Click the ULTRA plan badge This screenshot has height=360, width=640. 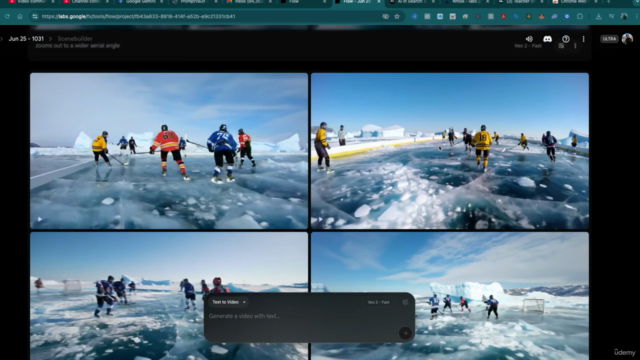[609, 39]
